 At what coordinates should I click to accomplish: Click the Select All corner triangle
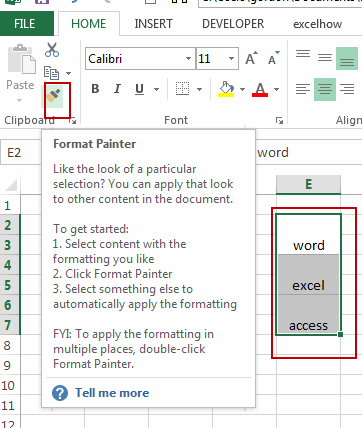11,185
